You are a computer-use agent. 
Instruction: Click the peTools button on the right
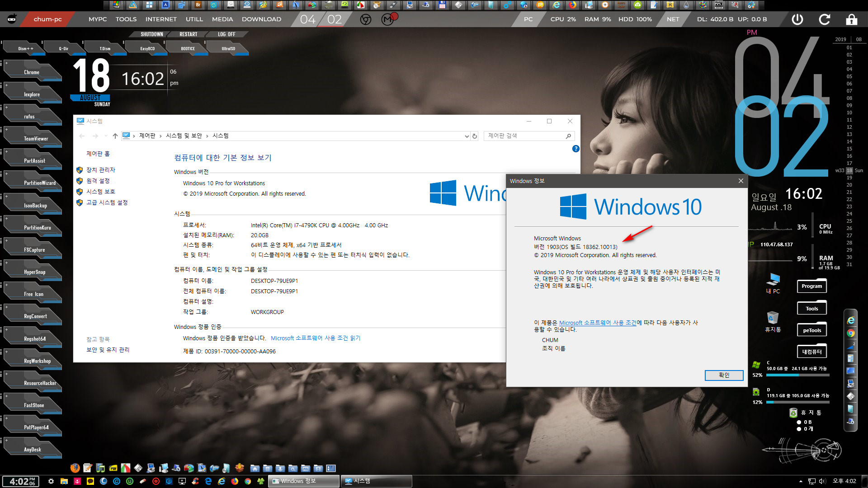click(x=812, y=330)
